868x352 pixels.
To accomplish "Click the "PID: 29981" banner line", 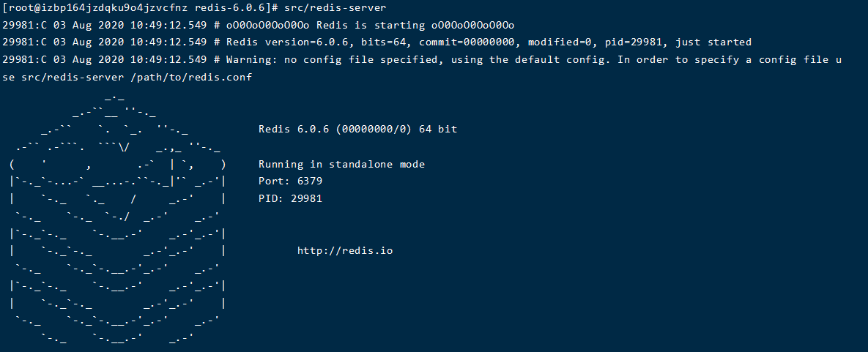I will point(290,198).
